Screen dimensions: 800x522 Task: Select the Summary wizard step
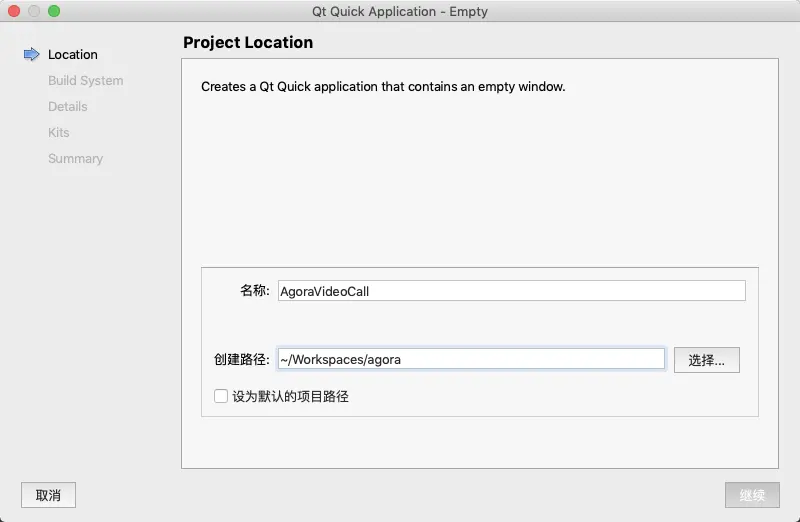tap(75, 159)
